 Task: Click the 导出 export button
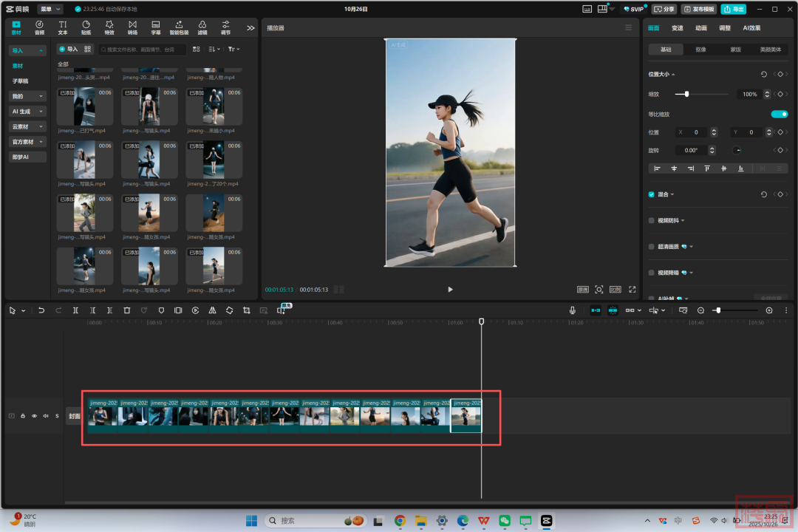point(733,9)
